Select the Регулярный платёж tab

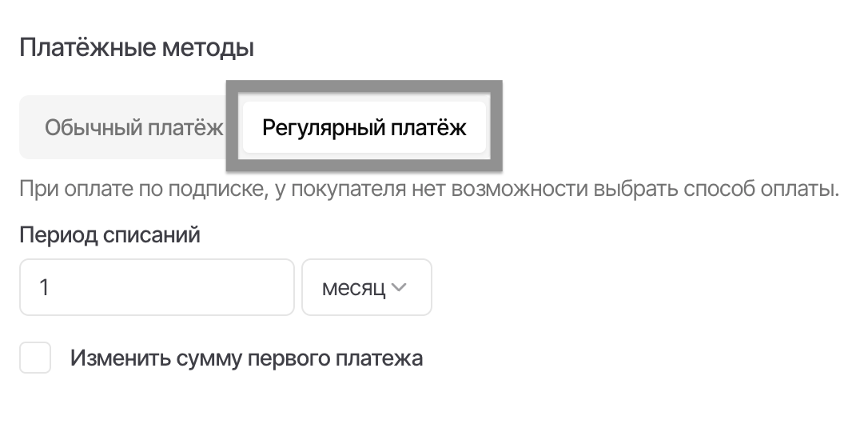364,128
